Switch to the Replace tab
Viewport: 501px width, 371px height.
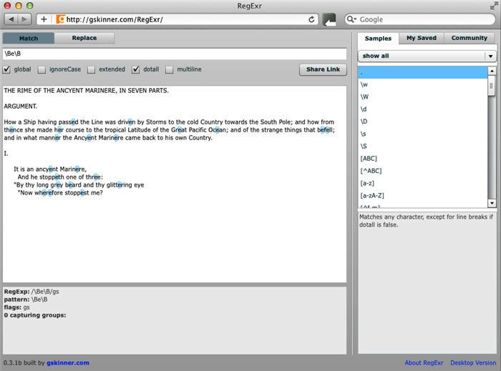pos(84,38)
